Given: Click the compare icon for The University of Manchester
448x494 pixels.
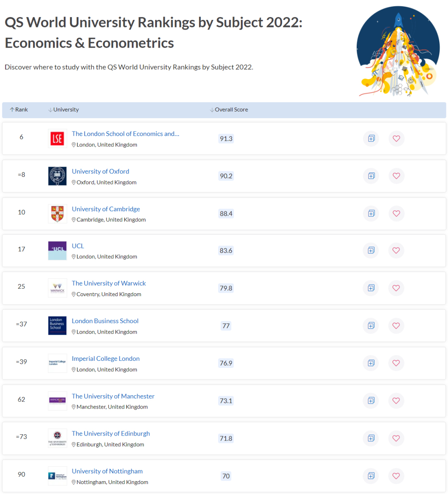Looking at the screenshot, I should [x=371, y=401].
